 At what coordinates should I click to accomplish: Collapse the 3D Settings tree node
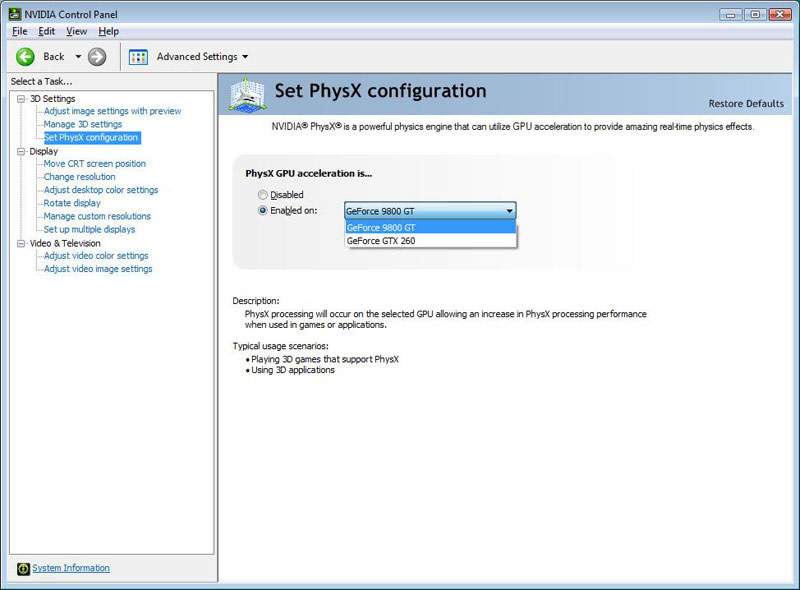tap(21, 99)
